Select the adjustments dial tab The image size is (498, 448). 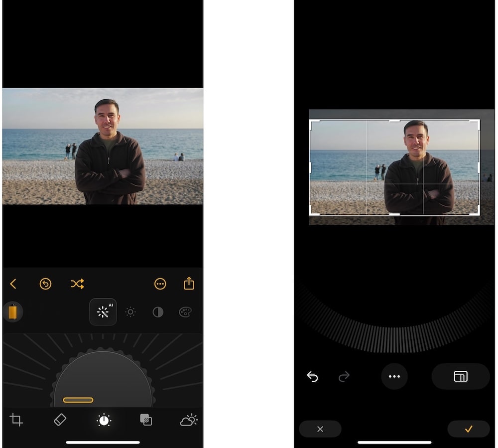[x=104, y=420]
